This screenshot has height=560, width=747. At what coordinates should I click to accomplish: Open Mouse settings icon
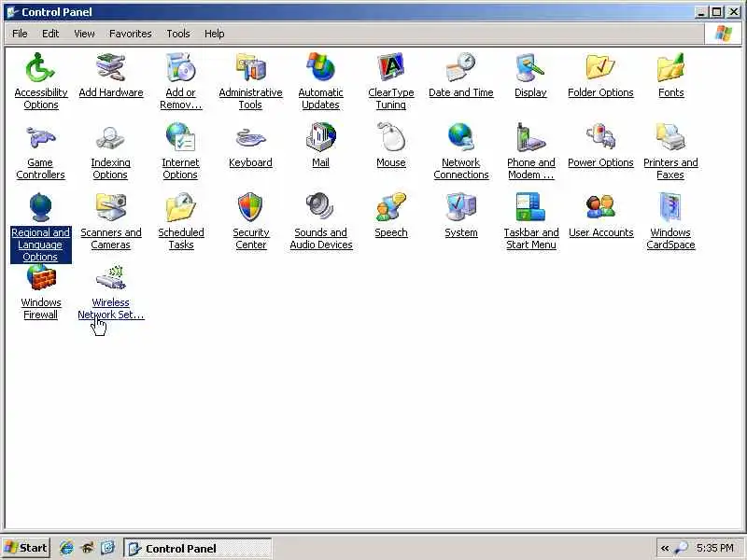[x=390, y=137]
